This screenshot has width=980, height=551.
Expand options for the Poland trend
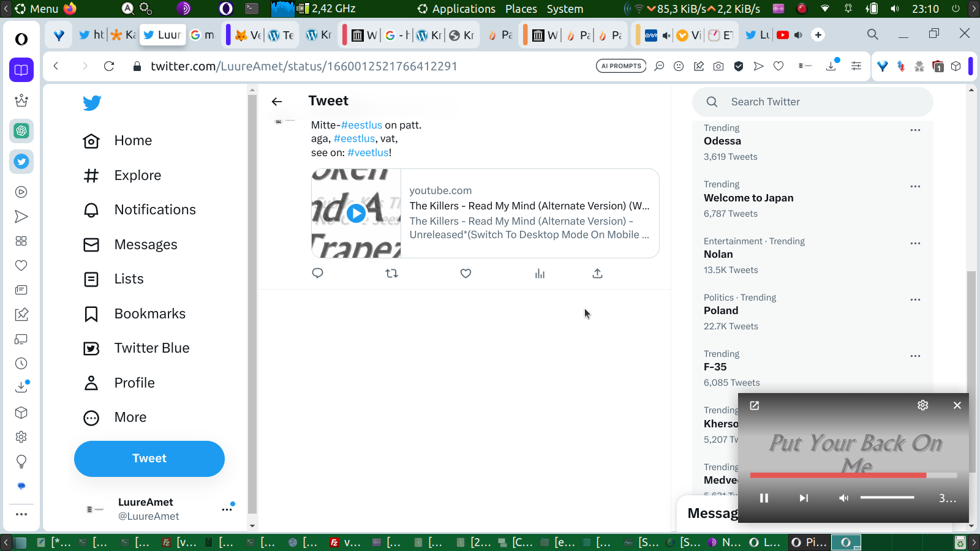[x=915, y=299]
